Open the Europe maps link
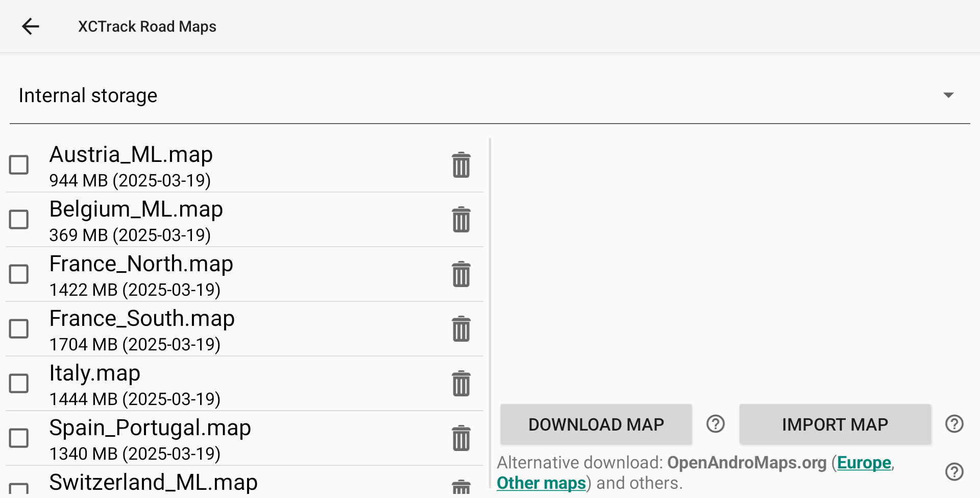The width and height of the screenshot is (980, 498). pyautogui.click(x=864, y=463)
